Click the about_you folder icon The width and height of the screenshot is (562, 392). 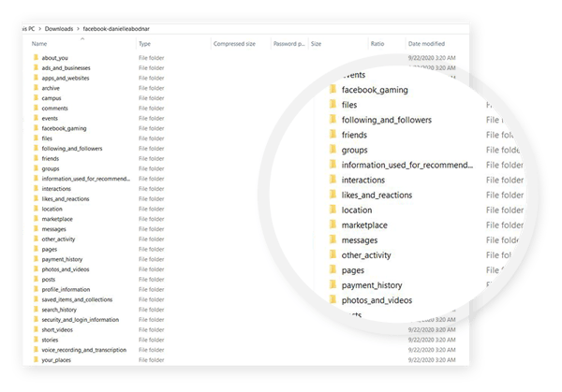pyautogui.click(x=36, y=57)
